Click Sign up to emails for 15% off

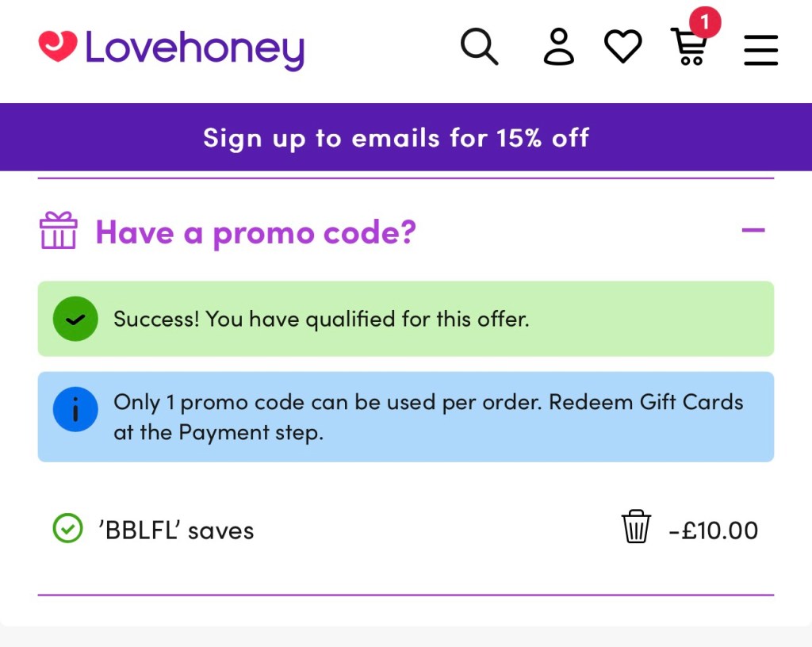(396, 137)
